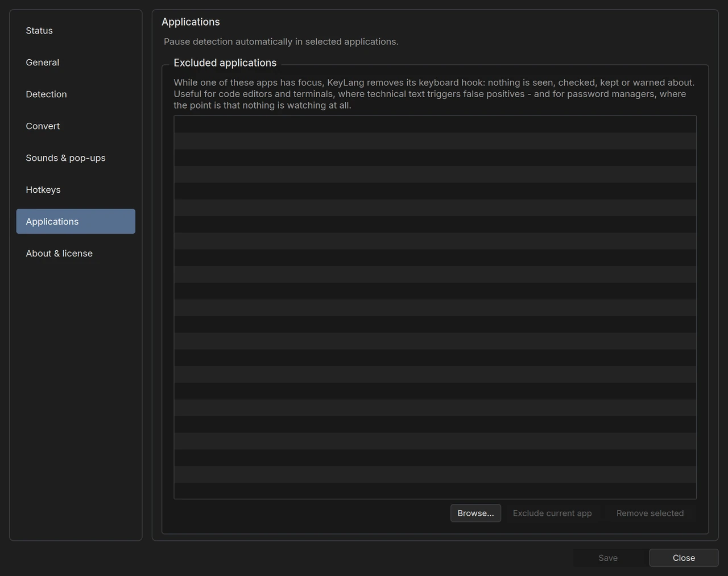Open the Status settings page
Screen dimensions: 728x576
(76, 31)
